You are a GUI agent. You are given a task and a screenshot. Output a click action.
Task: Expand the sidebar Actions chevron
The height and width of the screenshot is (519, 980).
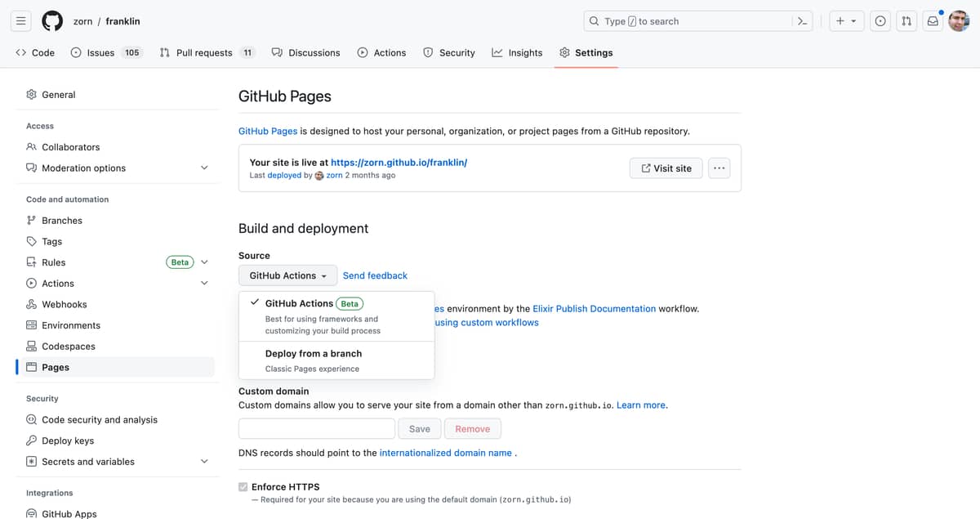[x=204, y=284]
